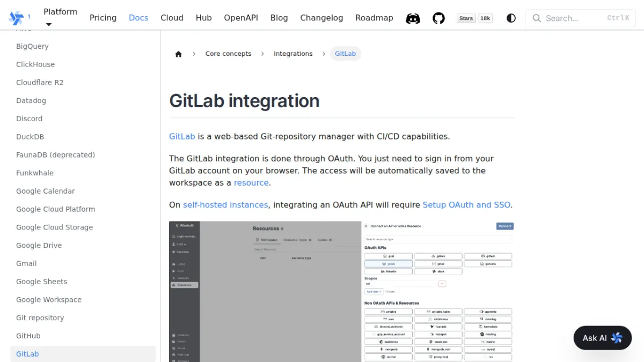Click the home breadcrumb icon
The height and width of the screenshot is (362, 644).
179,54
